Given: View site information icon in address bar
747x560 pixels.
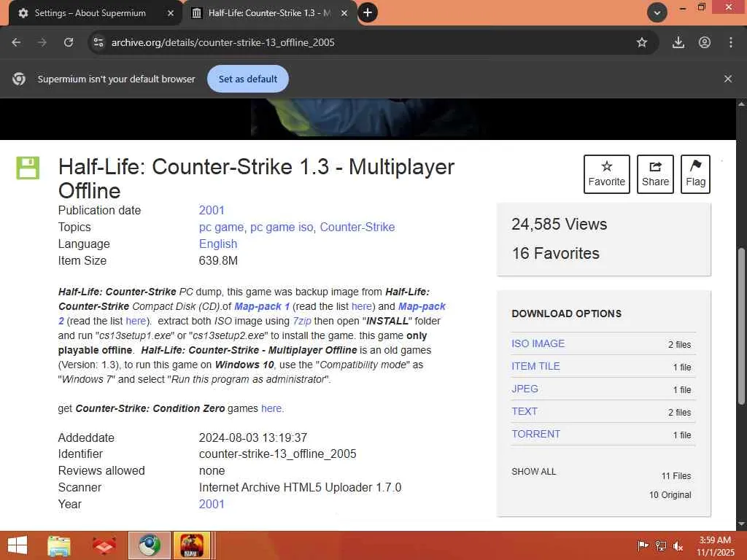Looking at the screenshot, I should tap(98, 42).
